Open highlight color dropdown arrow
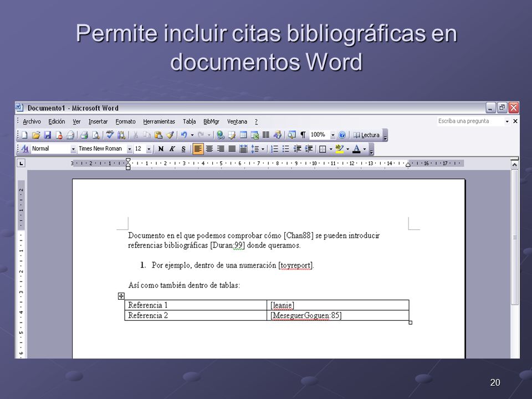532x399 pixels. [348, 149]
